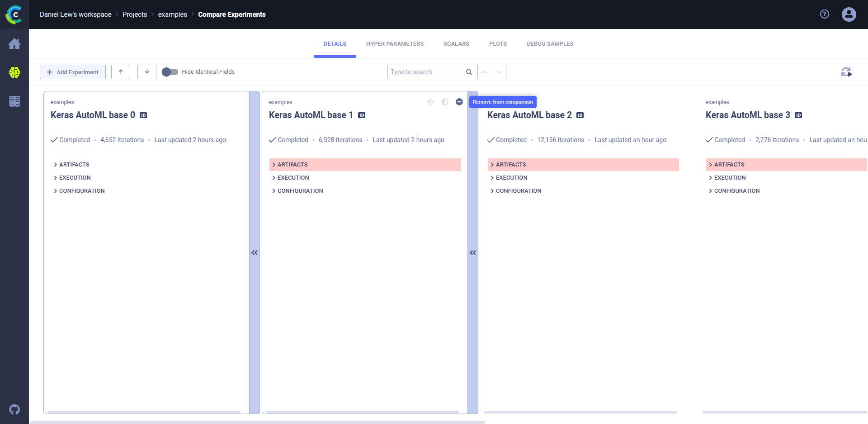This screenshot has width=868, height=424.
Task: Copy ID of Keras AutoML base 0
Action: tap(143, 115)
